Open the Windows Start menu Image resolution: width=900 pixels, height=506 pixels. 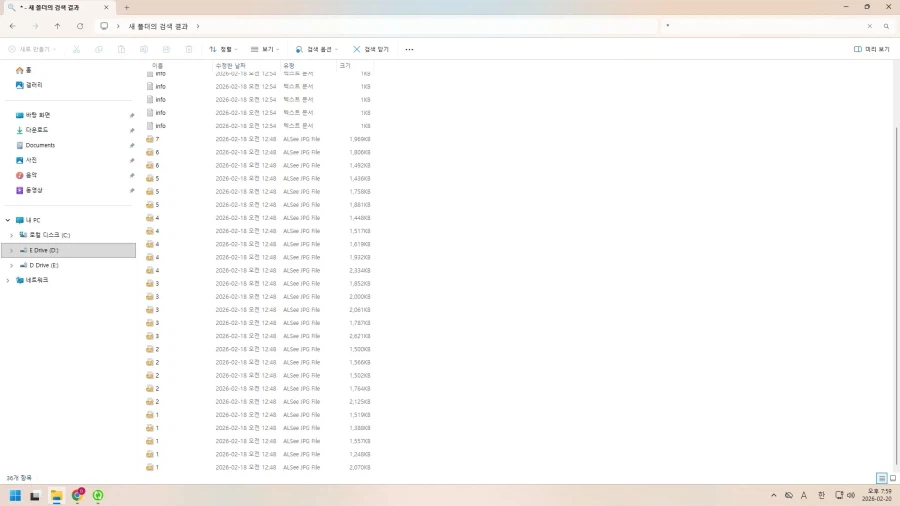(x=15, y=495)
